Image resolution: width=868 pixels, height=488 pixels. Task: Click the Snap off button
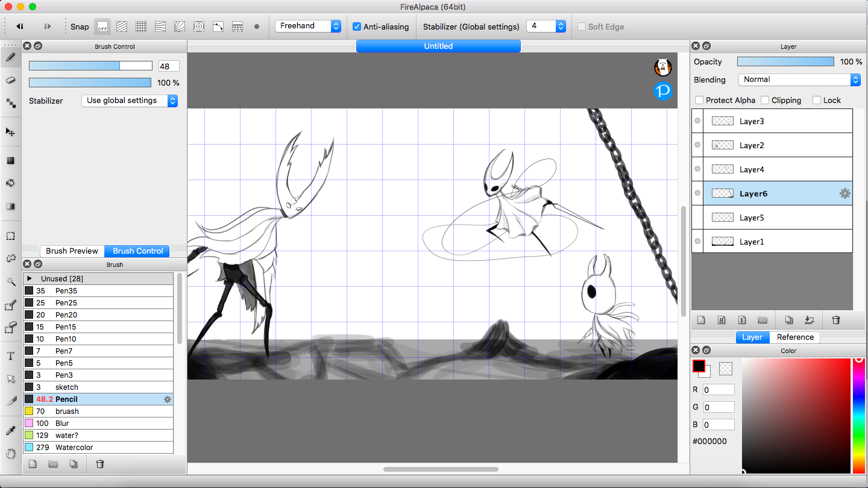102,27
